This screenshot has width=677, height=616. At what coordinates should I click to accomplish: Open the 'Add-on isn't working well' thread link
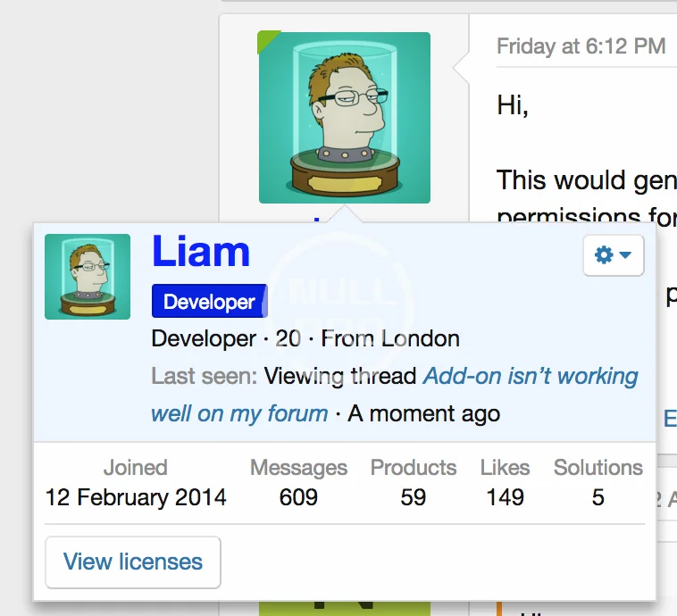coord(531,376)
